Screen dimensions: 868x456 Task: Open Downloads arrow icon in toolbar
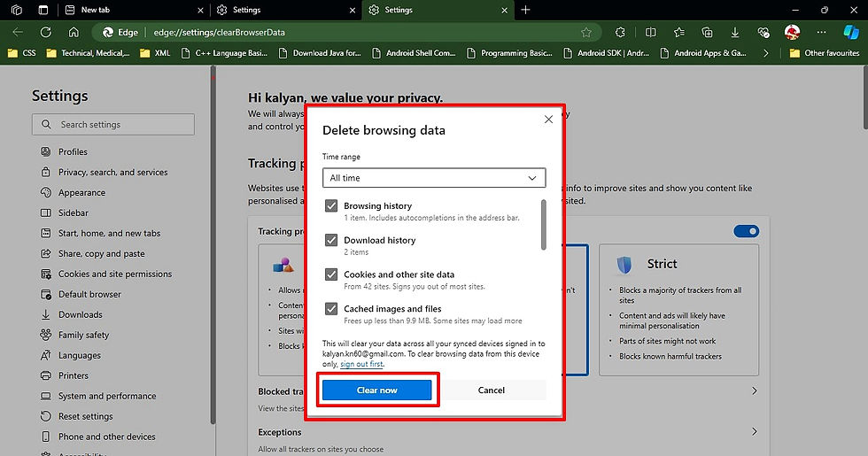pyautogui.click(x=735, y=33)
